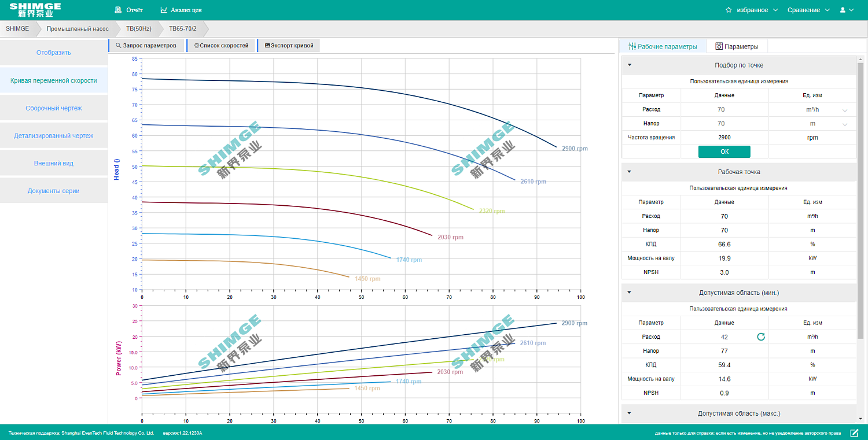
Task: Open Сборочный чертеж sidebar item
Action: pyautogui.click(x=53, y=108)
